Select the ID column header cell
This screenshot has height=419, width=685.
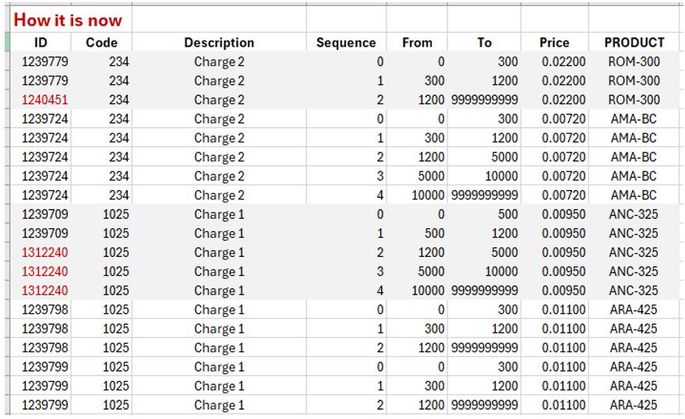40,43
